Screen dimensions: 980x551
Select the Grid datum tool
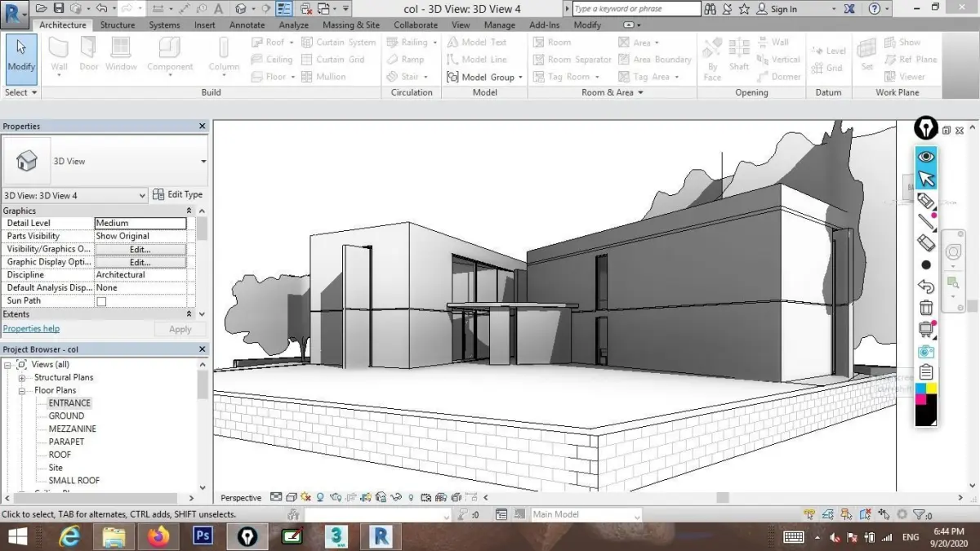pyautogui.click(x=827, y=68)
